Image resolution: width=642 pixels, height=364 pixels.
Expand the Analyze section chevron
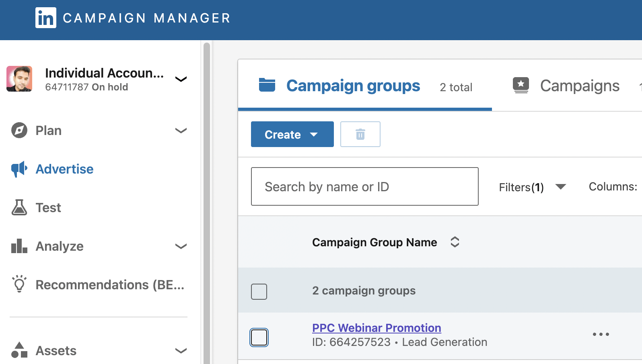(181, 246)
